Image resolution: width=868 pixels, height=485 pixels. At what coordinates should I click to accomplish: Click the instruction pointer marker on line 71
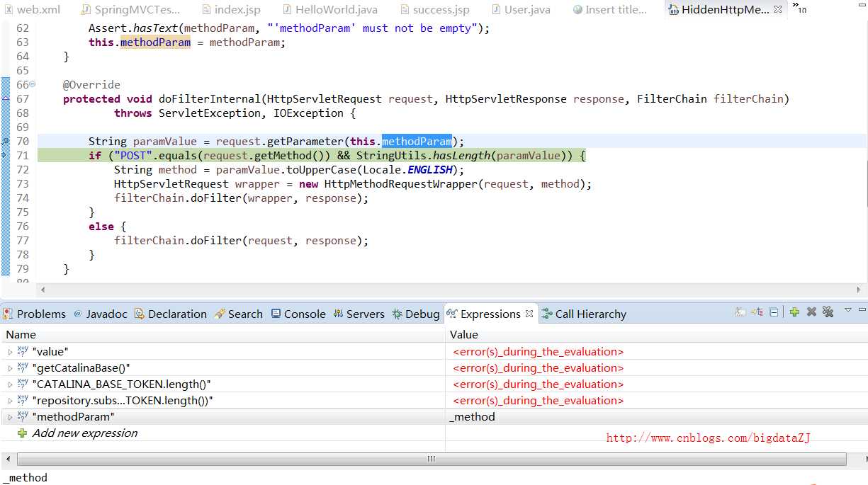[6, 156]
